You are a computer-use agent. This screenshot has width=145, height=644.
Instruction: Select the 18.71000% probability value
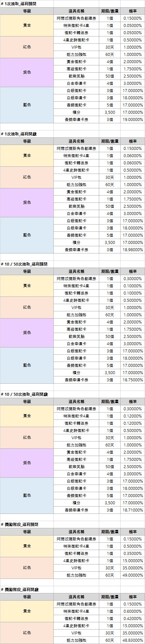click(x=133, y=510)
